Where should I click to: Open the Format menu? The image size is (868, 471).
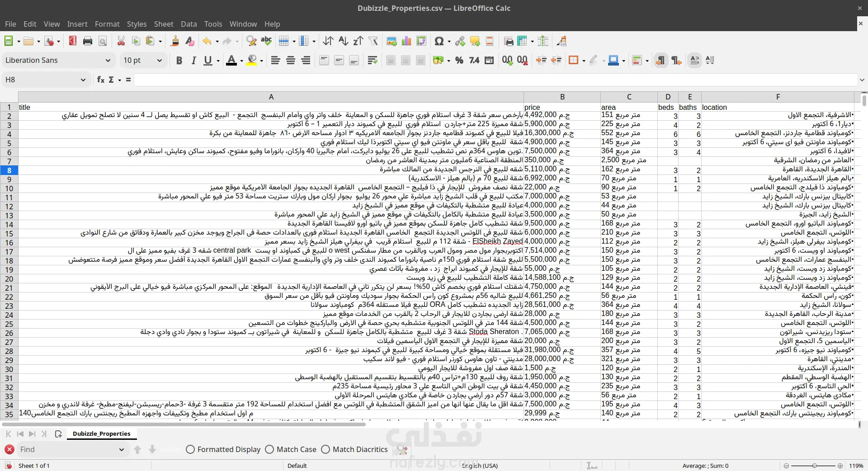[107, 24]
